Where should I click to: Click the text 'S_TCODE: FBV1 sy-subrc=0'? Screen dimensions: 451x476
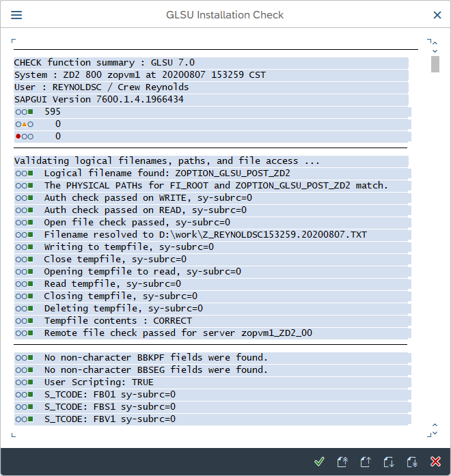pos(110,419)
